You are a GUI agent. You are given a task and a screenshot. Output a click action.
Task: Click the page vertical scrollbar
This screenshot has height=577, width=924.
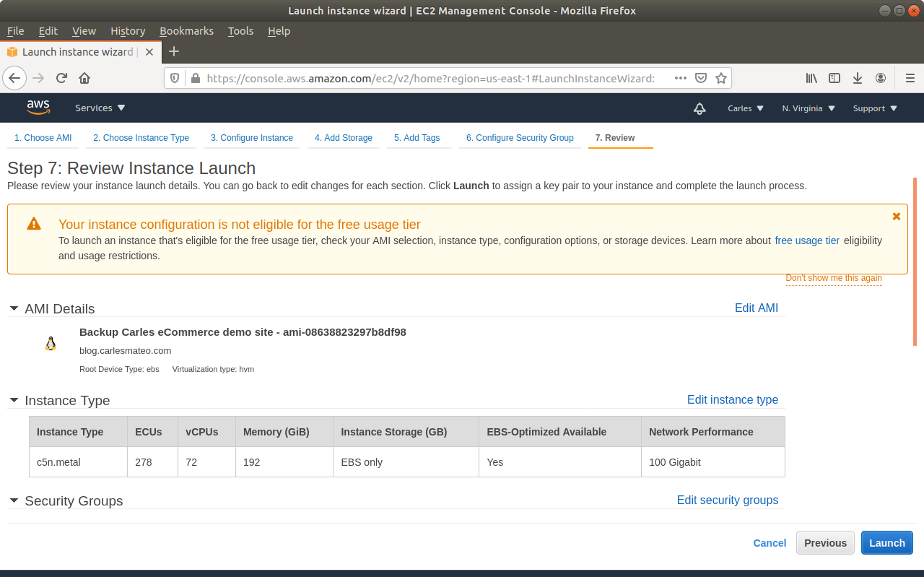(x=915, y=261)
